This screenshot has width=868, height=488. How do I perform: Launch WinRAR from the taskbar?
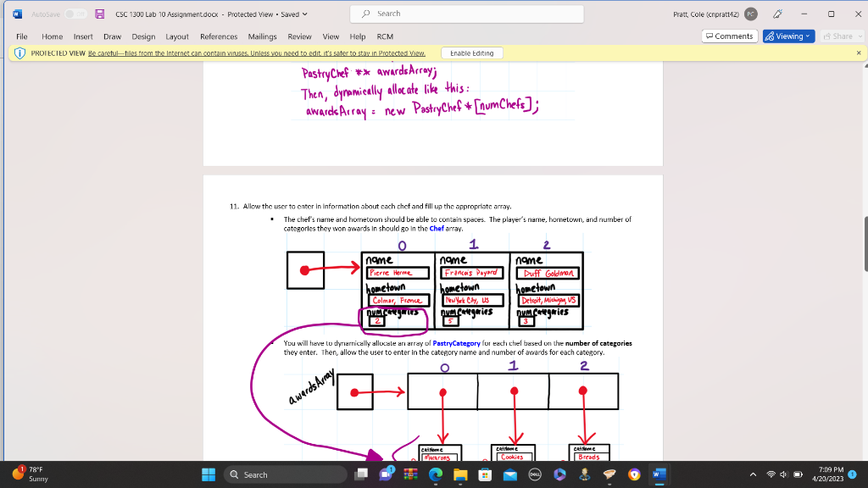pos(411,474)
